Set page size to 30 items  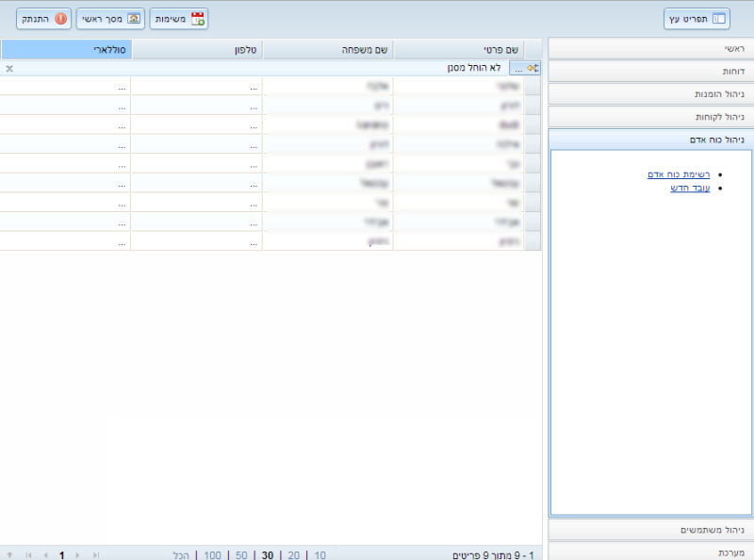[268, 555]
